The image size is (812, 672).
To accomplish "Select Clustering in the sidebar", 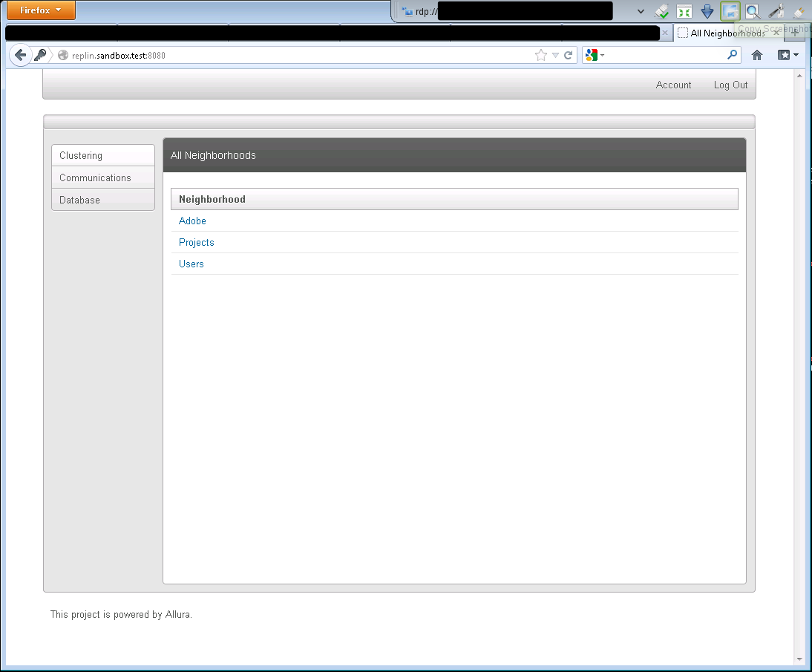I will pos(103,155).
